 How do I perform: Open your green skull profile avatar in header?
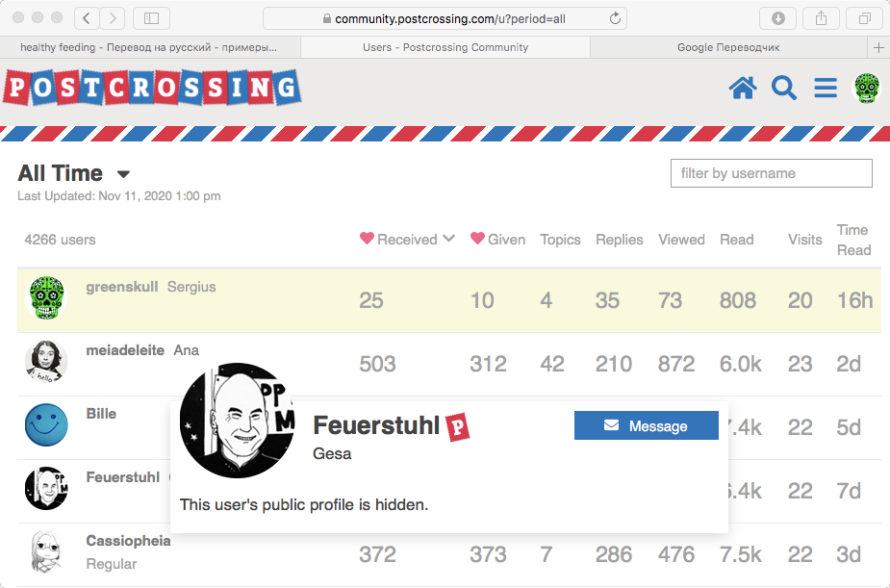pos(867,88)
